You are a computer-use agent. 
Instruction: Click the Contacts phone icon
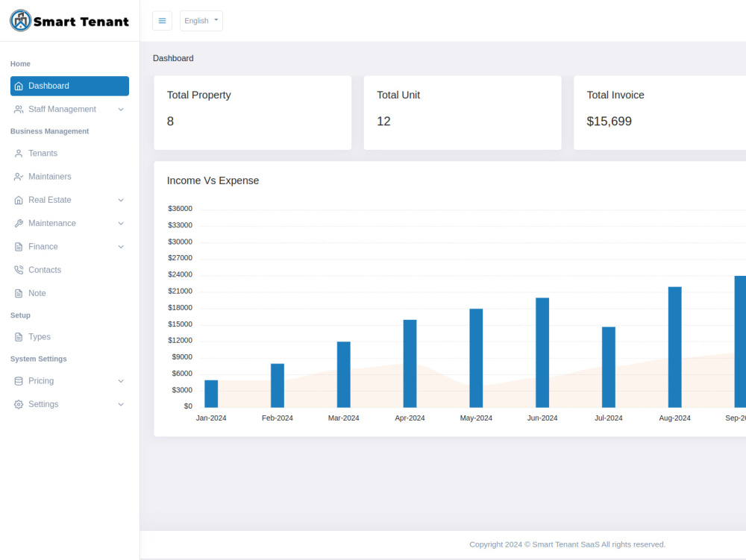click(x=19, y=270)
